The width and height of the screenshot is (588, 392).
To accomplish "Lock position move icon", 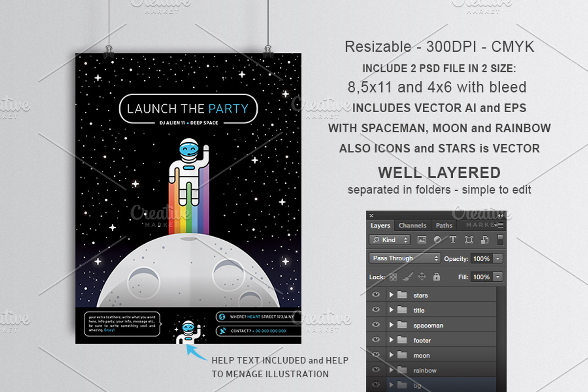I will coord(422,277).
